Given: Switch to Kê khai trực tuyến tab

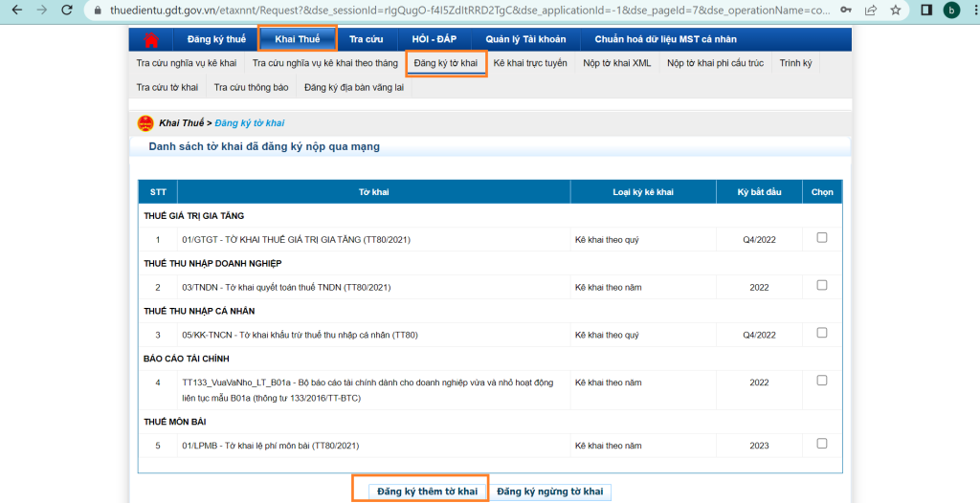Looking at the screenshot, I should pyautogui.click(x=530, y=63).
